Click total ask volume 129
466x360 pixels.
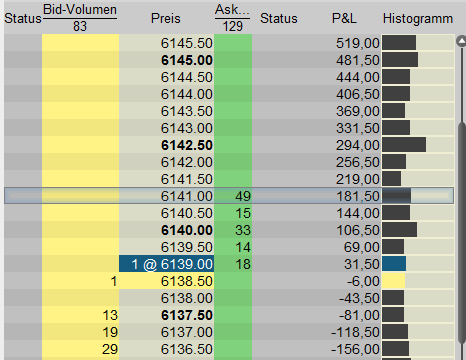point(233,26)
